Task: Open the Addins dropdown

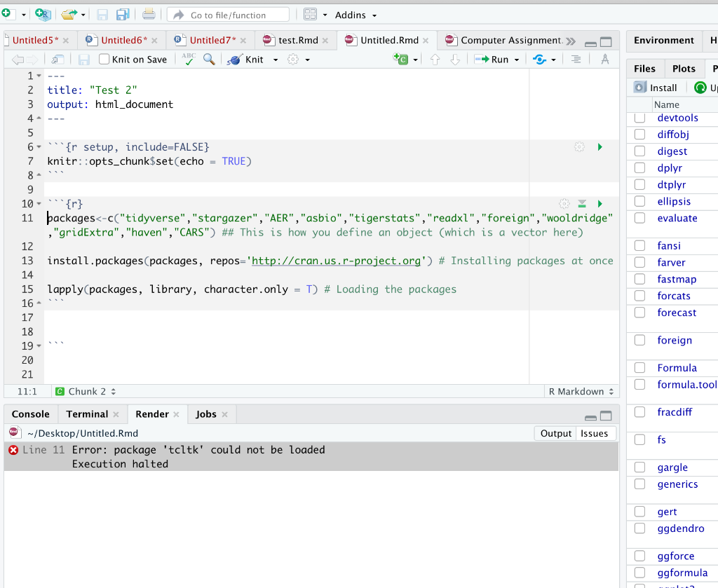Action: [x=355, y=15]
